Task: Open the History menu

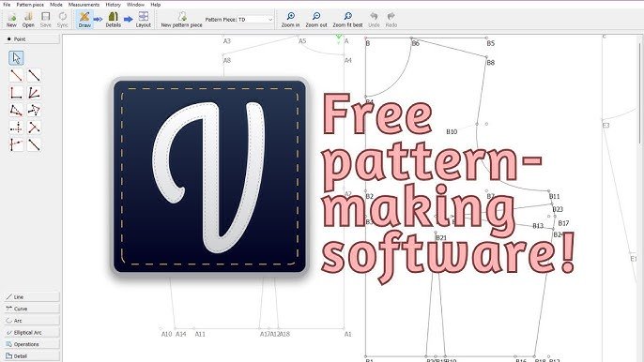Action: pyautogui.click(x=113, y=5)
